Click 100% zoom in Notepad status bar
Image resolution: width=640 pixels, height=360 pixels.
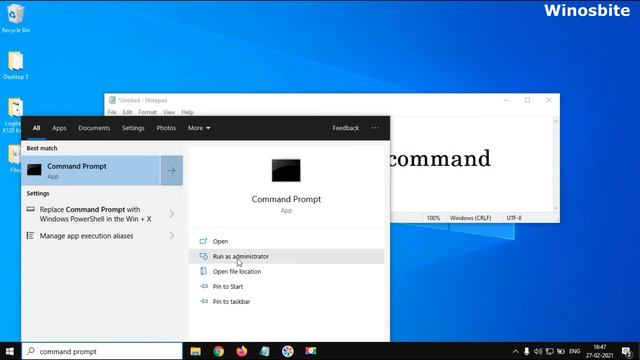[x=433, y=218]
